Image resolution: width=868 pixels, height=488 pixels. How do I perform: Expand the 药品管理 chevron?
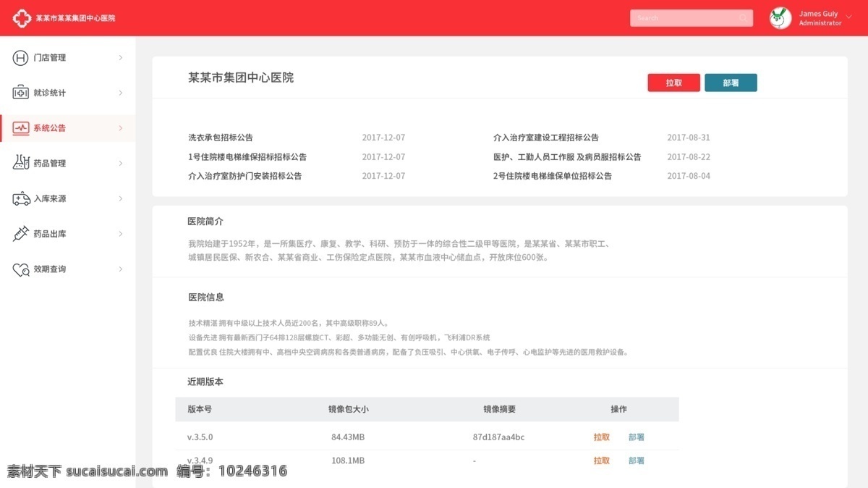[121, 163]
